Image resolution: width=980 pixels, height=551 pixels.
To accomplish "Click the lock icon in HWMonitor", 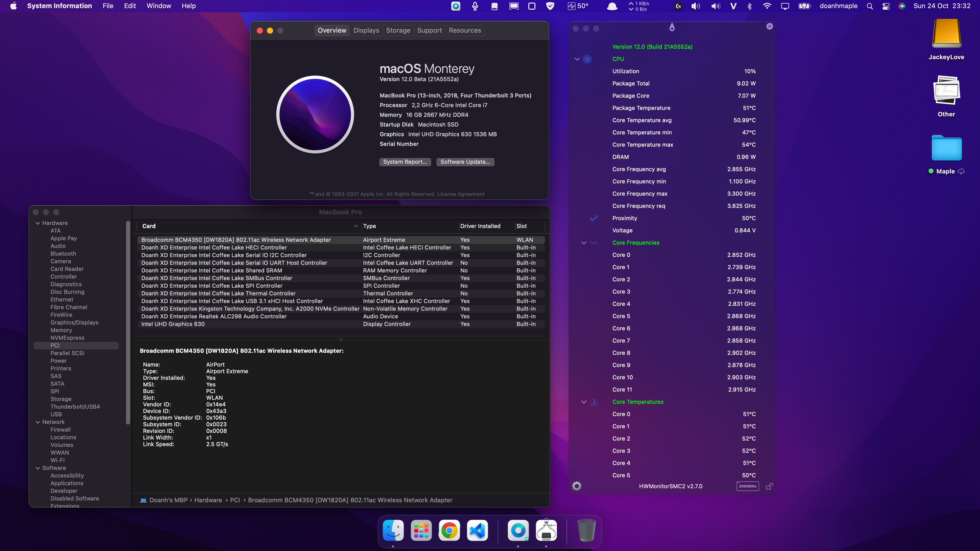I will (x=769, y=486).
